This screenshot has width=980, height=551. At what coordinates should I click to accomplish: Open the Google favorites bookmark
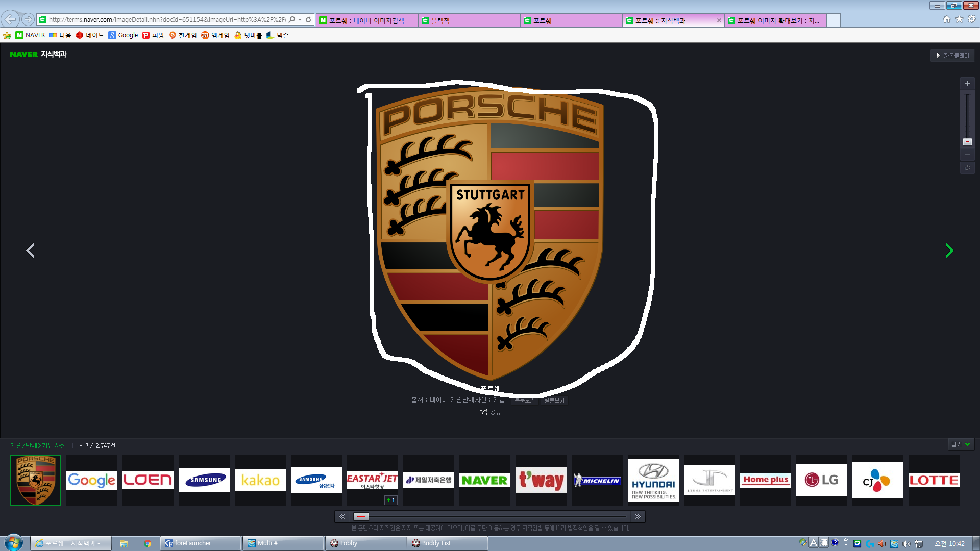[x=123, y=35]
